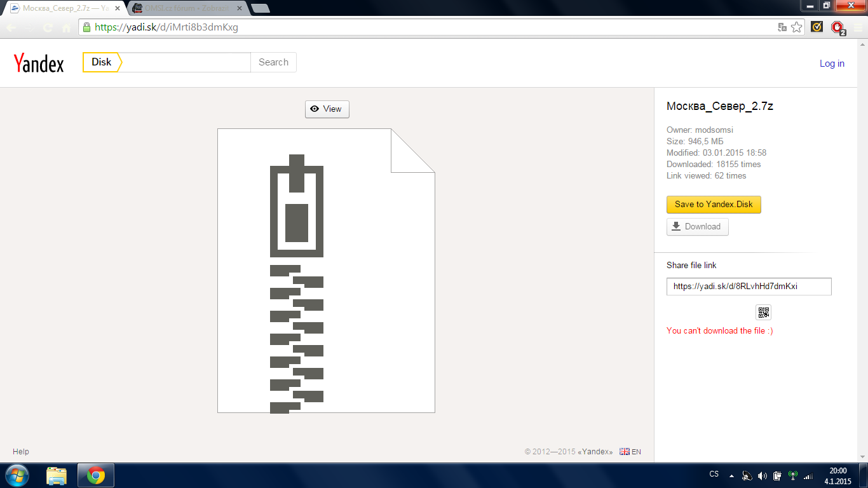The width and height of the screenshot is (868, 488).
Task: Open the Chrome hamburger menu
Action: (858, 27)
